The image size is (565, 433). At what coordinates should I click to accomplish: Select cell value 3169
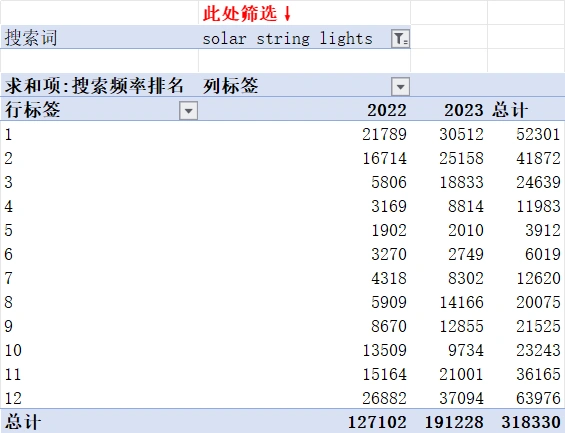[x=389, y=206]
